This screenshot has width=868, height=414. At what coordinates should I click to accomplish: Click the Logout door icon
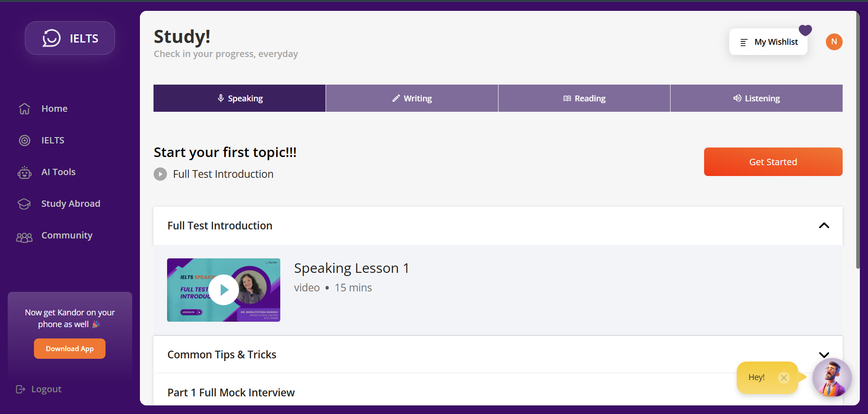[x=20, y=389]
